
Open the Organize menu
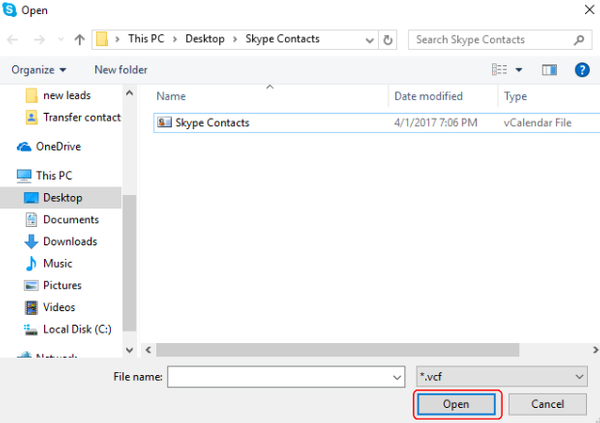click(39, 70)
